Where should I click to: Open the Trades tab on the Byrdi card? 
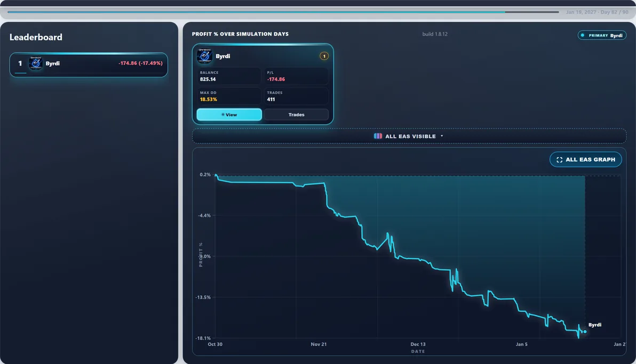tap(296, 115)
